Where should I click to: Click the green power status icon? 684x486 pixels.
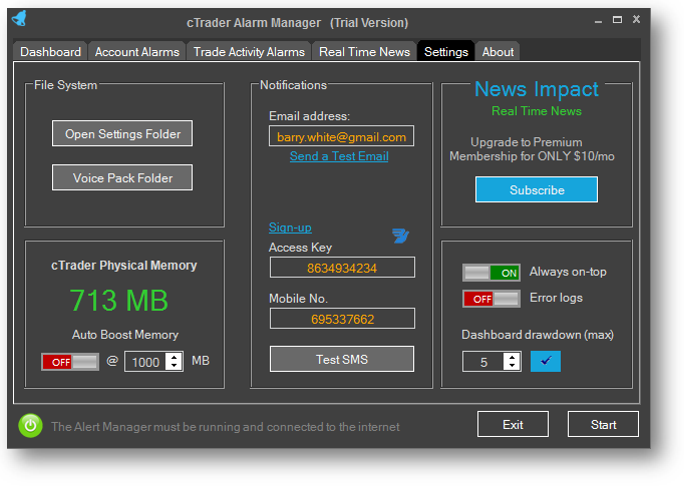pyautogui.click(x=30, y=425)
